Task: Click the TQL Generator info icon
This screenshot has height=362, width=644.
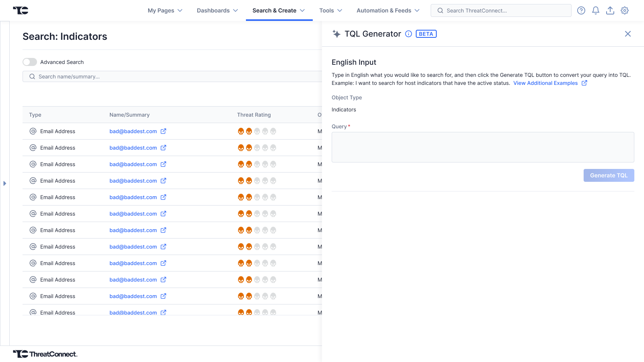Action: (x=408, y=34)
